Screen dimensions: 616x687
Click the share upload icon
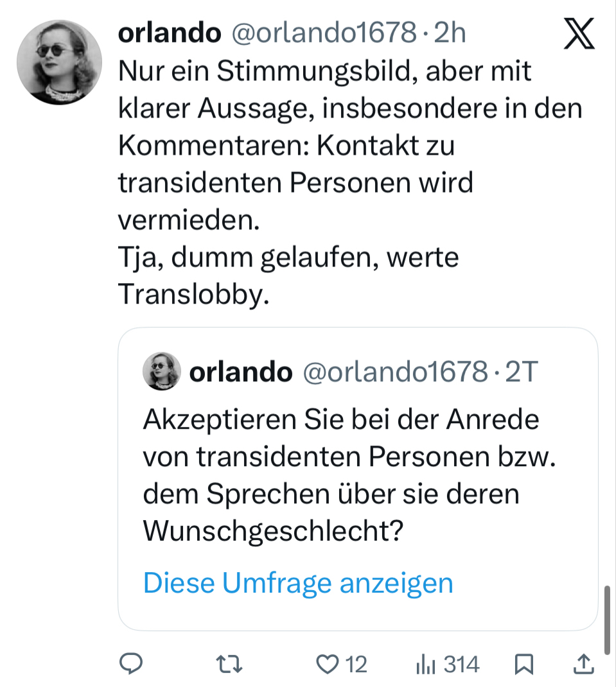583,664
